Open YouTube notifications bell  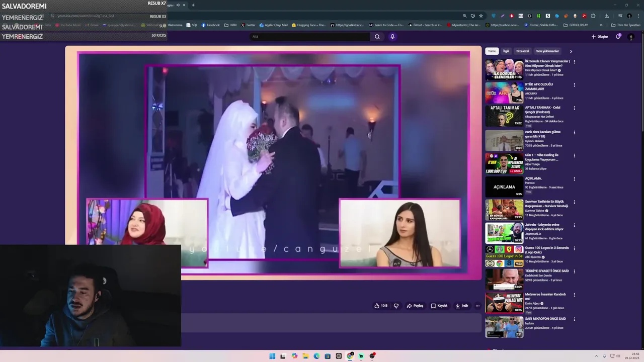coord(618,37)
